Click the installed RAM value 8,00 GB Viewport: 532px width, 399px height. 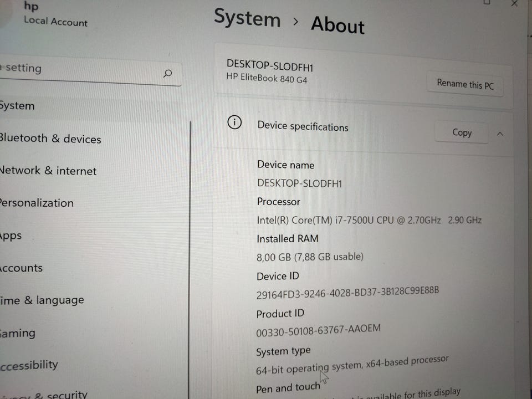(310, 257)
